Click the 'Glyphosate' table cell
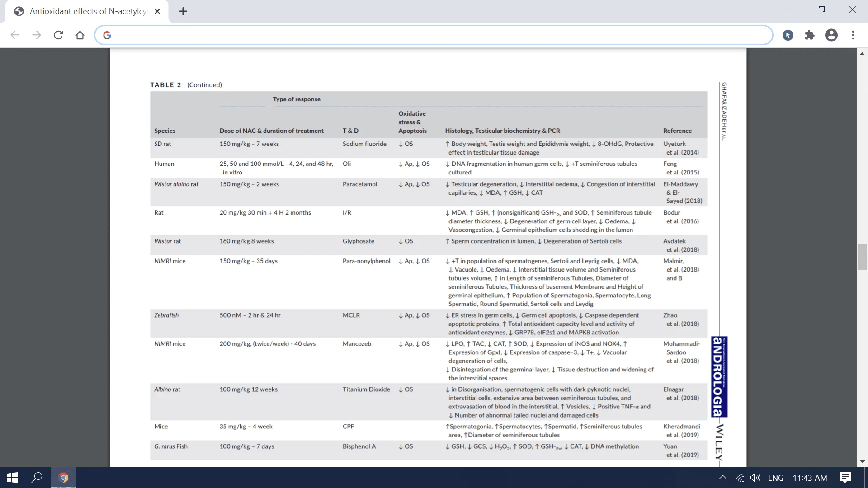 pyautogui.click(x=359, y=241)
